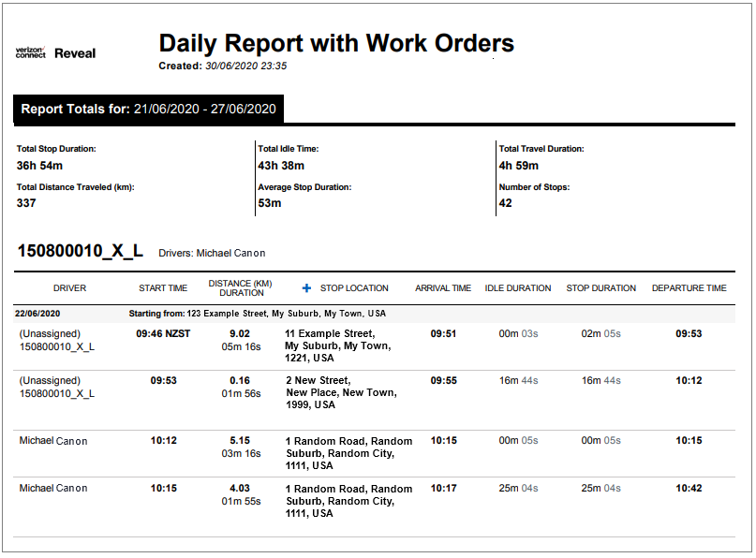This screenshot has width=756, height=558.
Task: Click the START TIME column header
Action: [163, 288]
